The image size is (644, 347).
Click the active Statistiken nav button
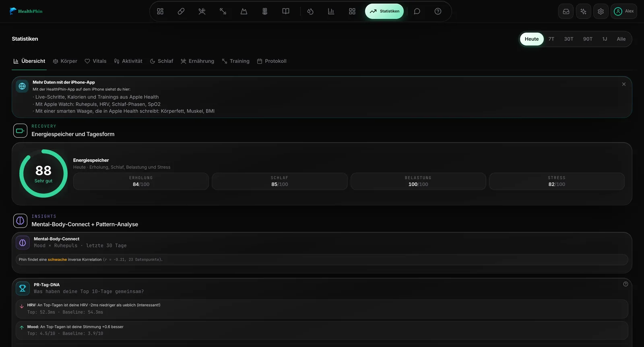click(384, 11)
